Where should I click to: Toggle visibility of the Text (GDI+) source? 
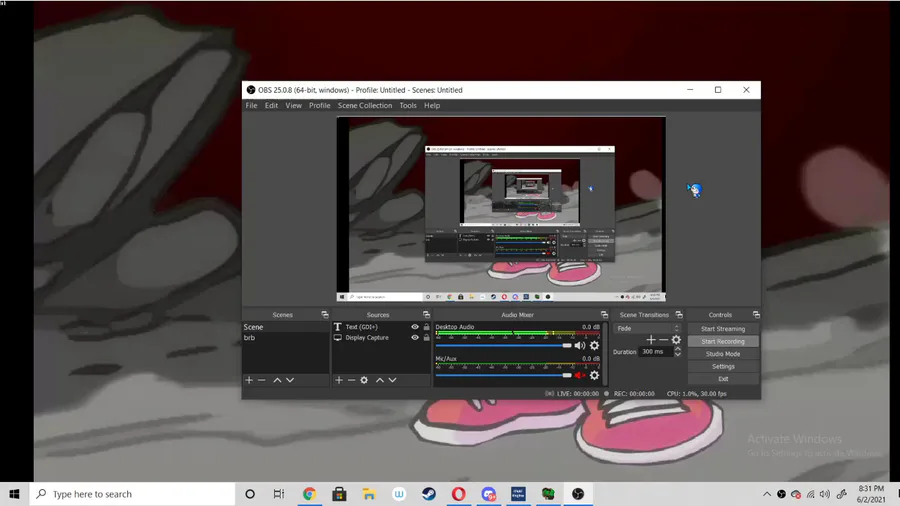(x=415, y=327)
